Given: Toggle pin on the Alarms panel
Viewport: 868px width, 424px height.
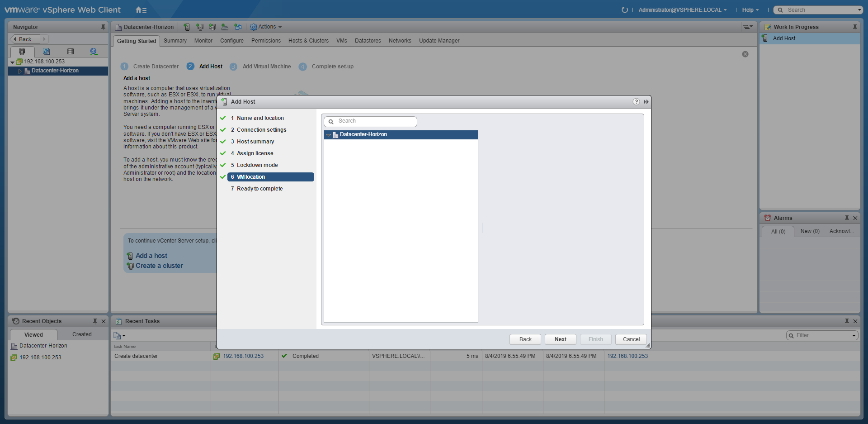Looking at the screenshot, I should (x=847, y=218).
